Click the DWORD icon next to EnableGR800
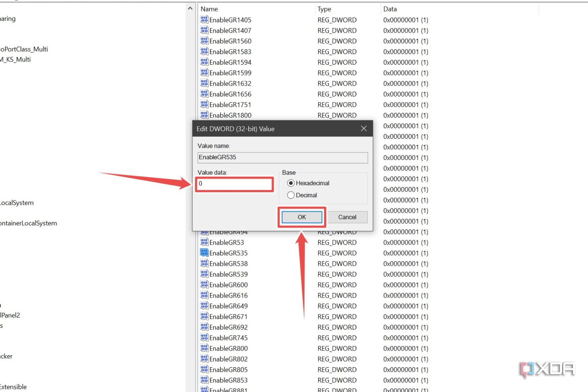Image resolution: width=588 pixels, height=392 pixels. pos(204,348)
